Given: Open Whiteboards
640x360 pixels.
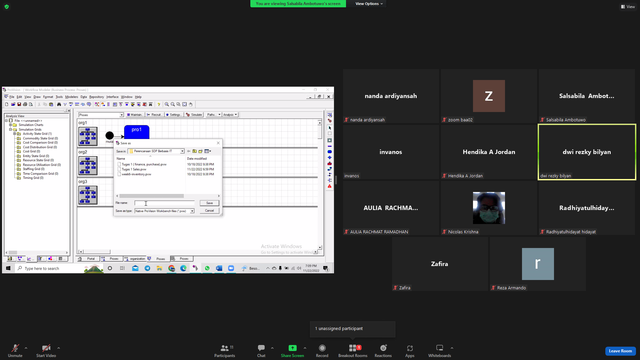Looking at the screenshot, I should (440, 350).
